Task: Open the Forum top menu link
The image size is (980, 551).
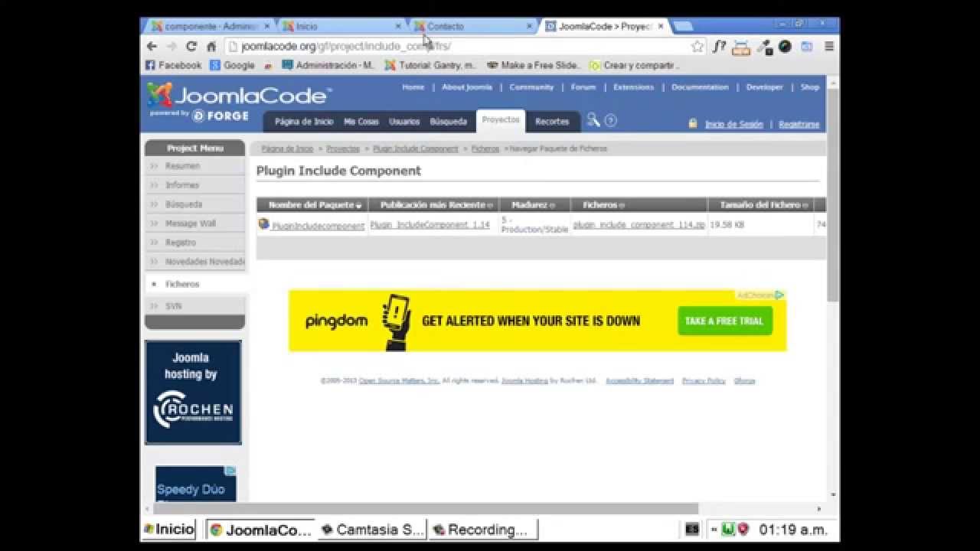Action: coord(583,87)
